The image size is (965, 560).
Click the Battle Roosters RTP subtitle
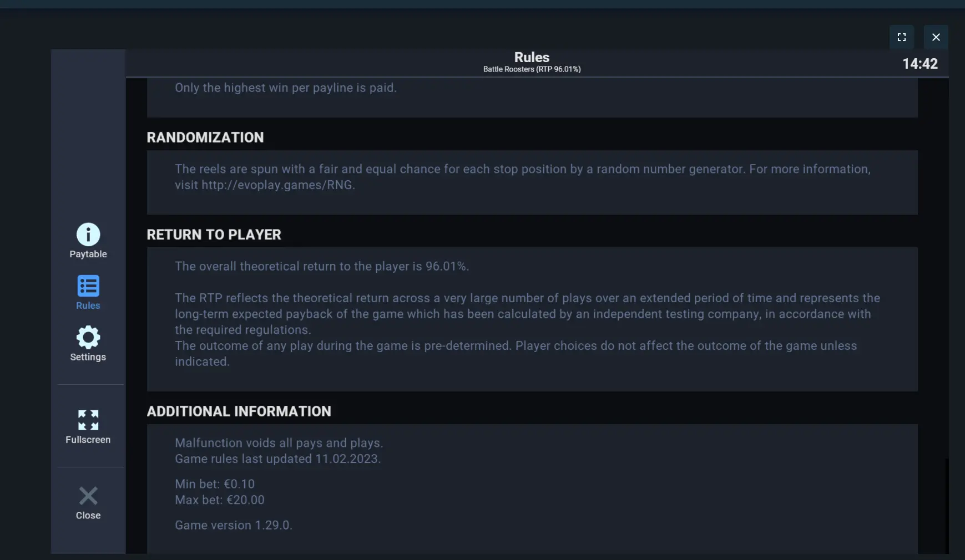532,69
